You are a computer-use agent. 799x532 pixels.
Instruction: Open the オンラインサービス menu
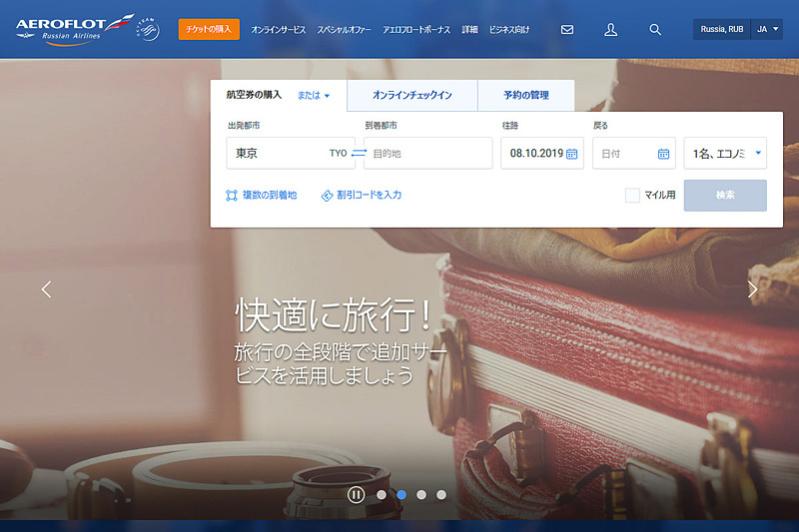coord(279,30)
